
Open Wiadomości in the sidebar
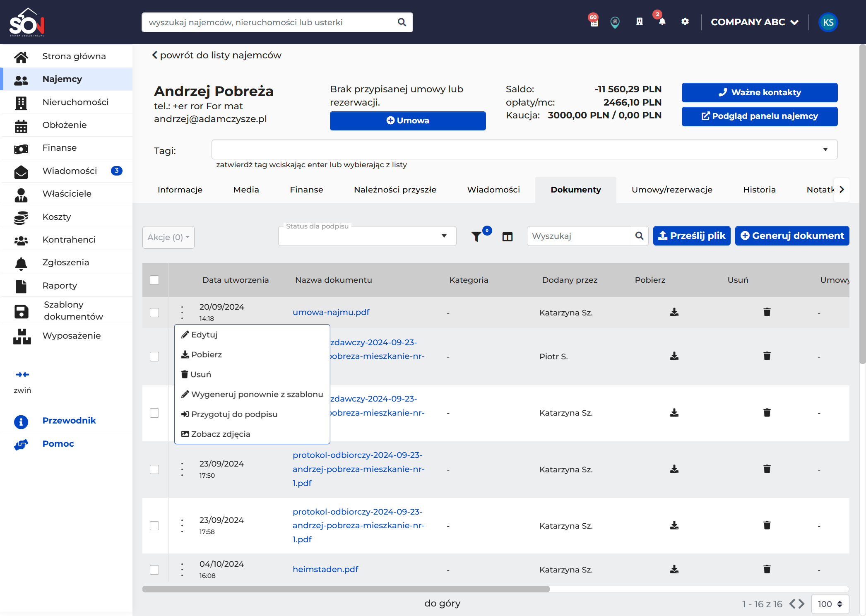pyautogui.click(x=67, y=171)
